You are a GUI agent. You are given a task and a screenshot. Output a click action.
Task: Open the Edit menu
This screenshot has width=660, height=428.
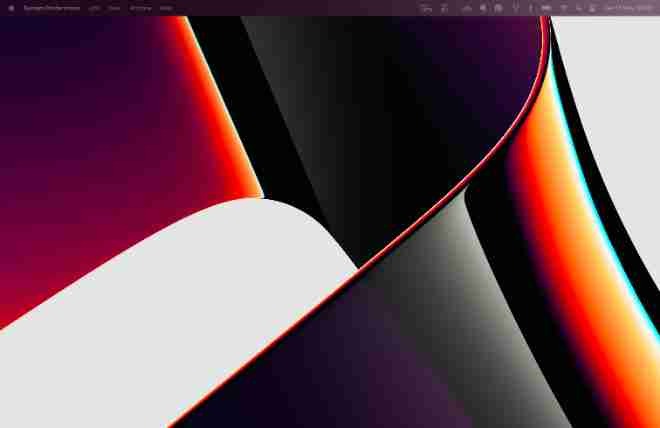[x=94, y=8]
